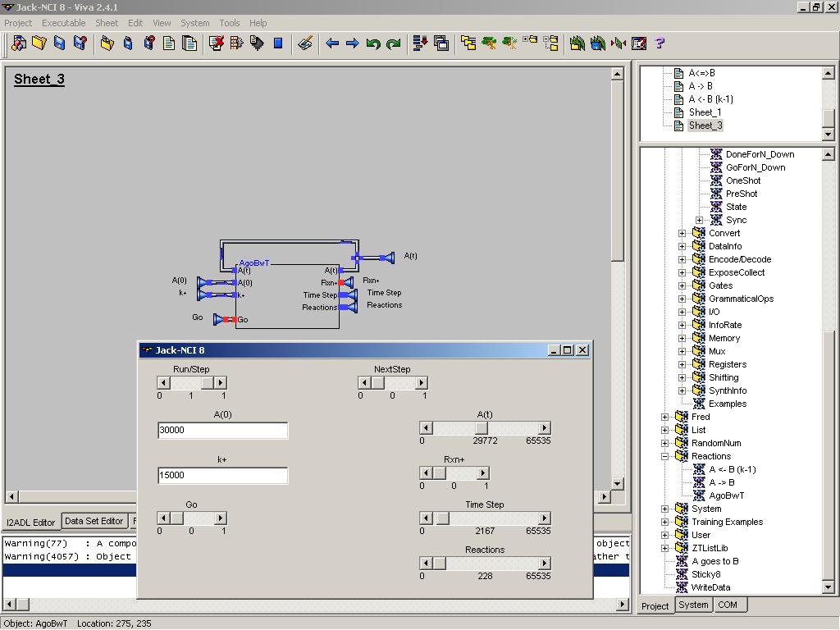Click the sheet canvas vertical scrollbar down arrow

click(x=617, y=482)
